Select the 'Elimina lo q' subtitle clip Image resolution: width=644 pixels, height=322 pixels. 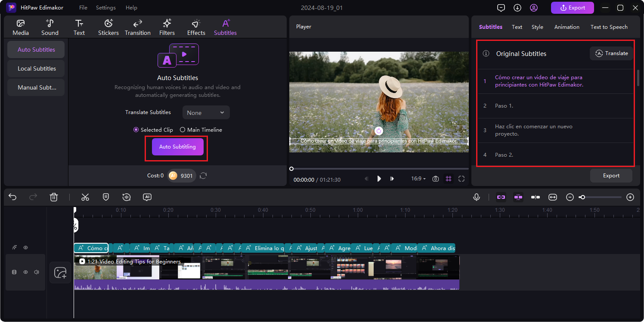263,248
